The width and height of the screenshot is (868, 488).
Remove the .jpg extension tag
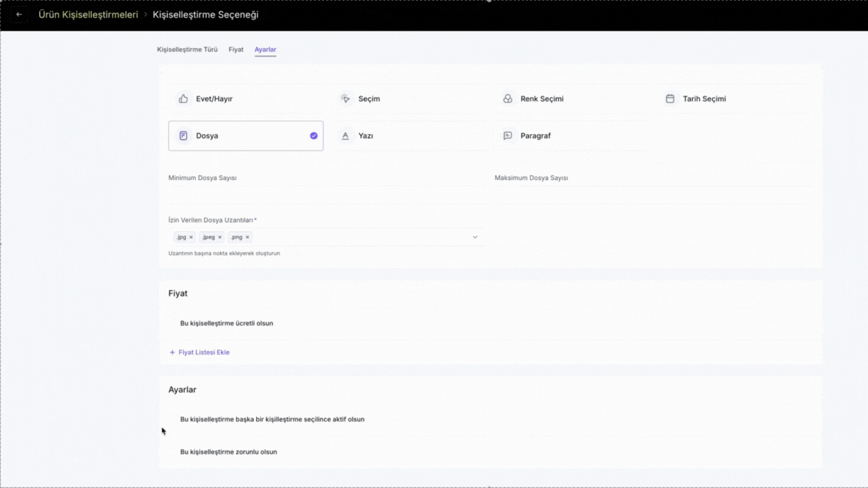(191, 237)
